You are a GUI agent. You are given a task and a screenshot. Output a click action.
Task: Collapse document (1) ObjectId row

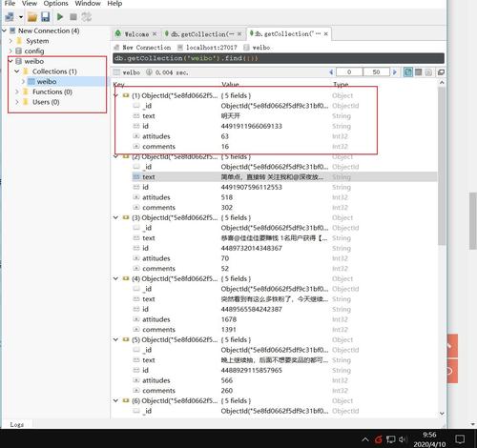point(116,95)
